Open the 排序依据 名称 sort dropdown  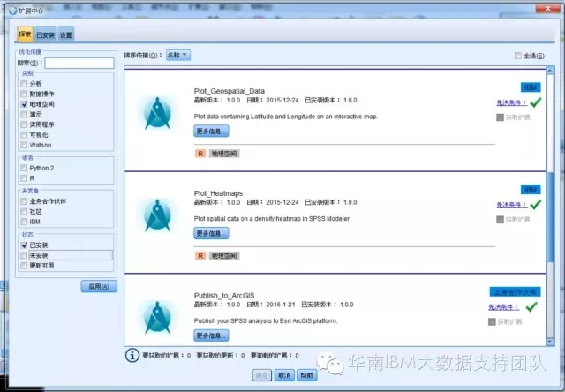[x=178, y=55]
